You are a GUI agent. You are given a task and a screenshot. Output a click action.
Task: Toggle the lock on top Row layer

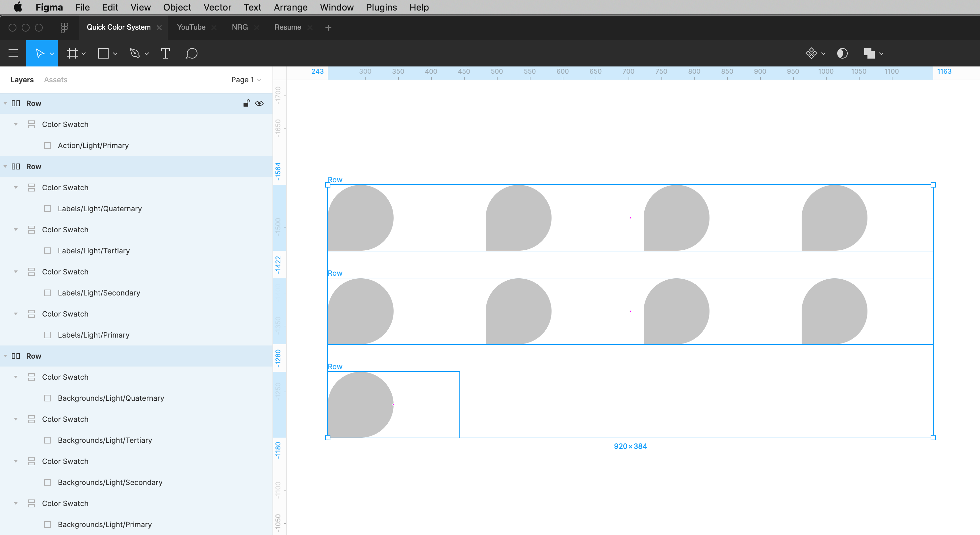[246, 103]
